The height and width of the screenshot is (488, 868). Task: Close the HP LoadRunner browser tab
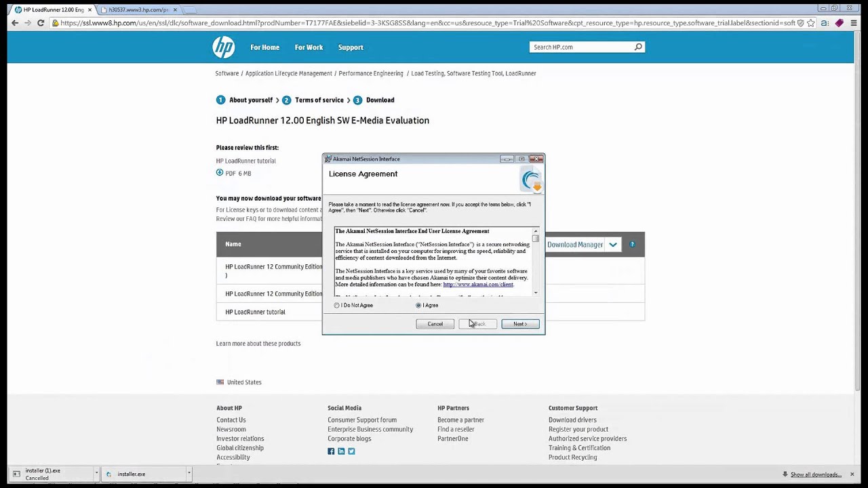point(90,9)
